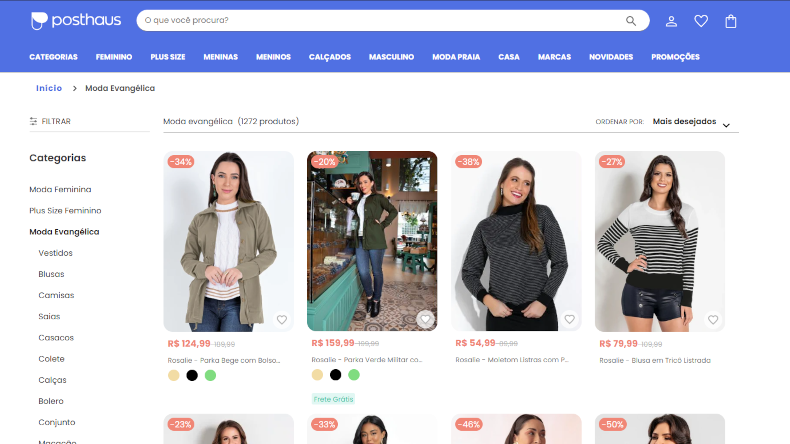
Task: Click Rosalie - Parka Bege com Bolso title
Action: click(x=224, y=360)
